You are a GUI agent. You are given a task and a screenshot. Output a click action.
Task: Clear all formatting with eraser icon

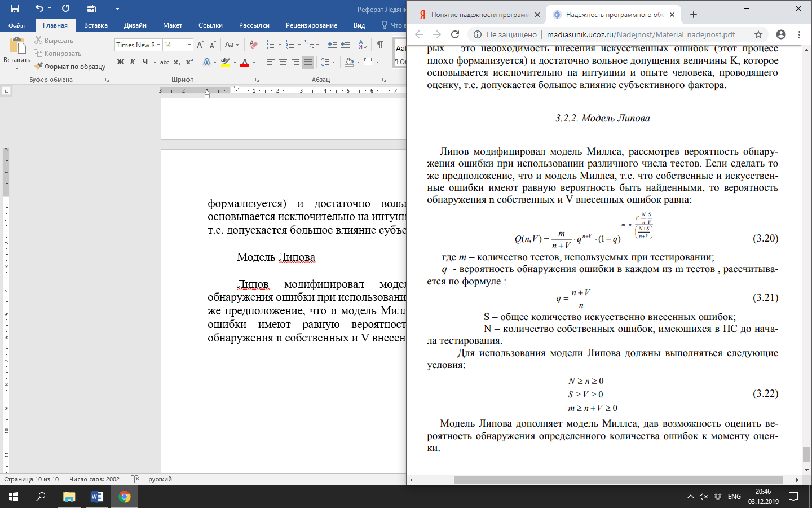[x=253, y=45]
